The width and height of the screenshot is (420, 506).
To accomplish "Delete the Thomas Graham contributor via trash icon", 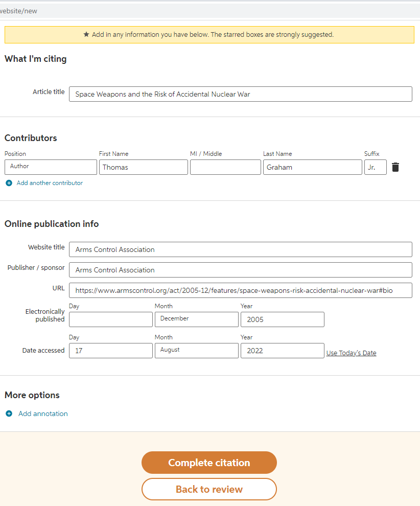I will click(x=395, y=167).
